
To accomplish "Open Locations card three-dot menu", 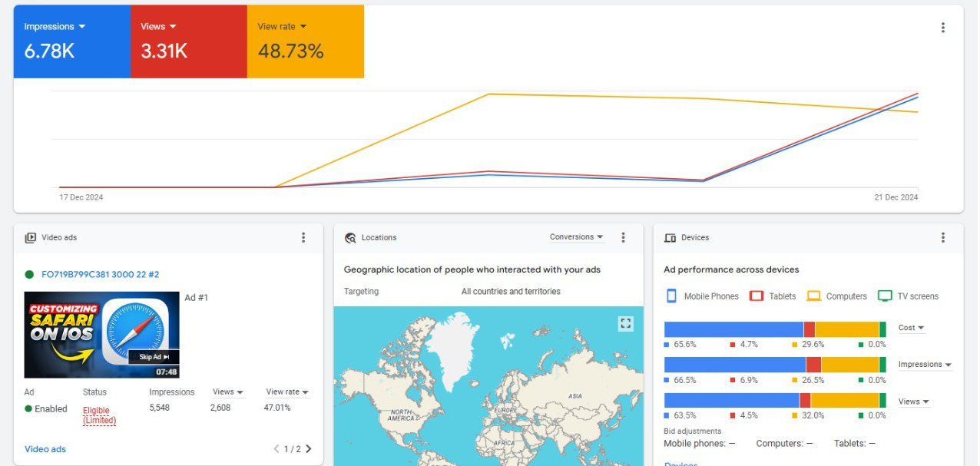I will 623,238.
